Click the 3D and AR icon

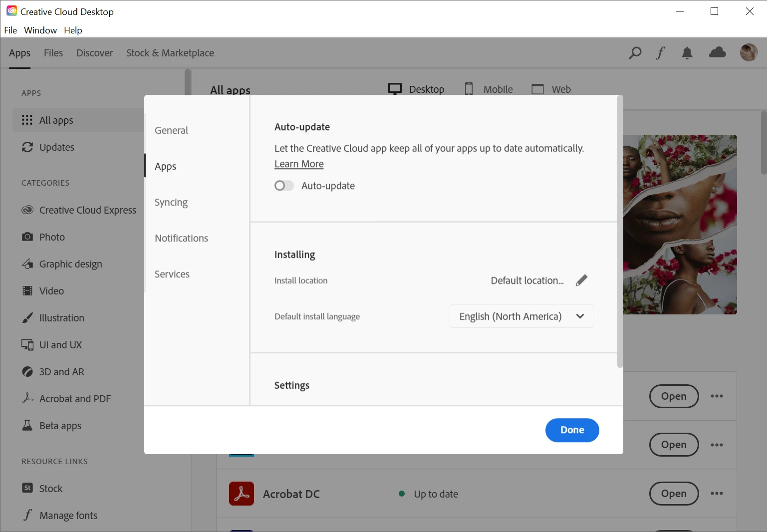27,371
